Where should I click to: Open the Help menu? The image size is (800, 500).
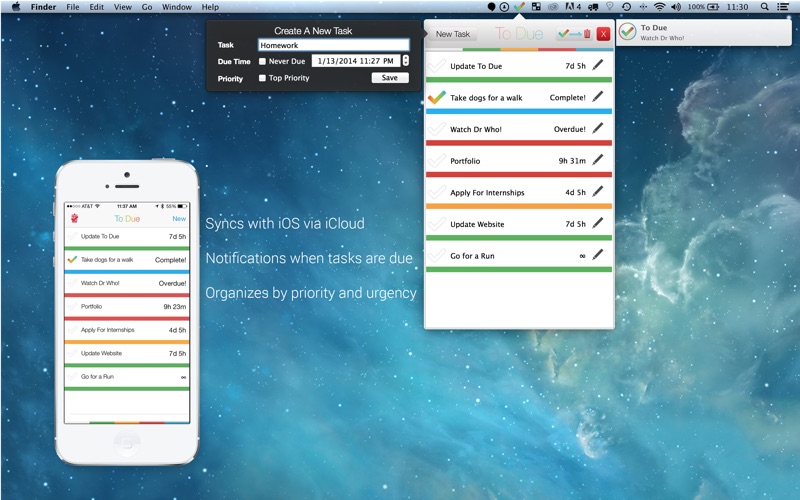tap(210, 7)
